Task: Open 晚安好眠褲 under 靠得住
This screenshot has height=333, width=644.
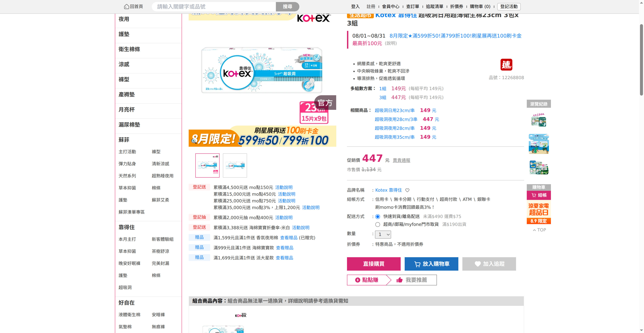Action: [129, 264]
